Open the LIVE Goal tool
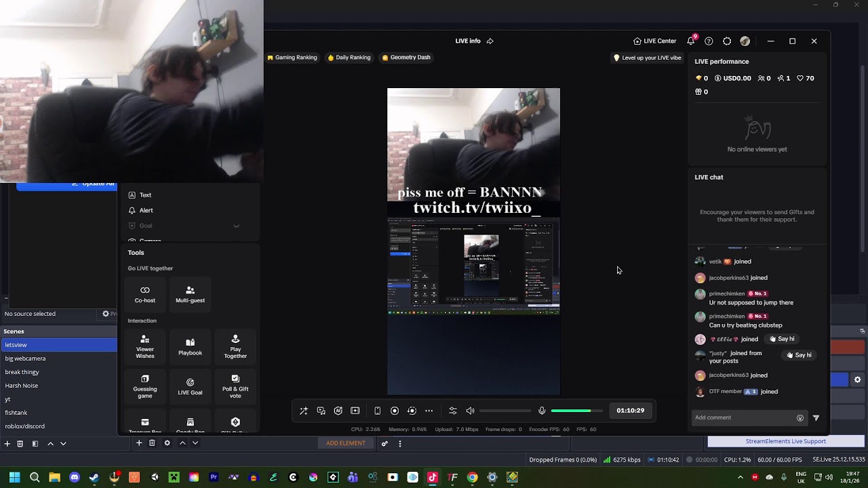Viewport: 868px width, 488px height. (190, 386)
